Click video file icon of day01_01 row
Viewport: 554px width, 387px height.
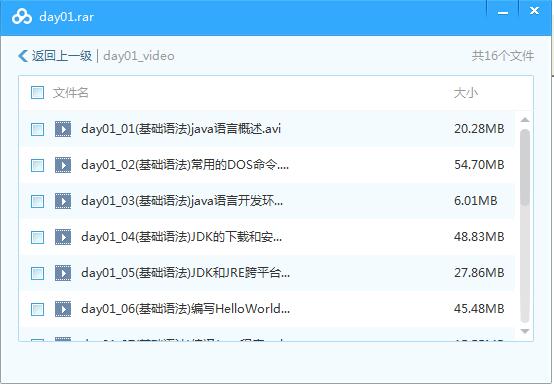pos(63,129)
